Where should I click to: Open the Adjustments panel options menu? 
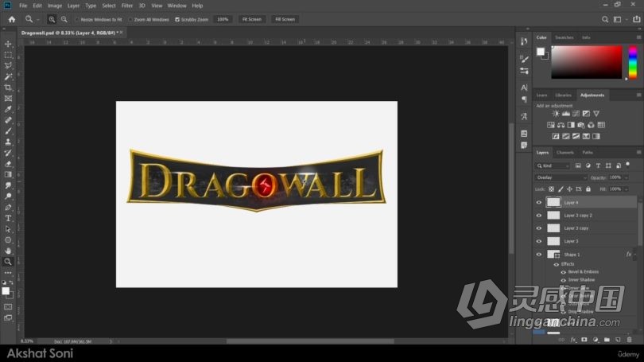point(638,95)
